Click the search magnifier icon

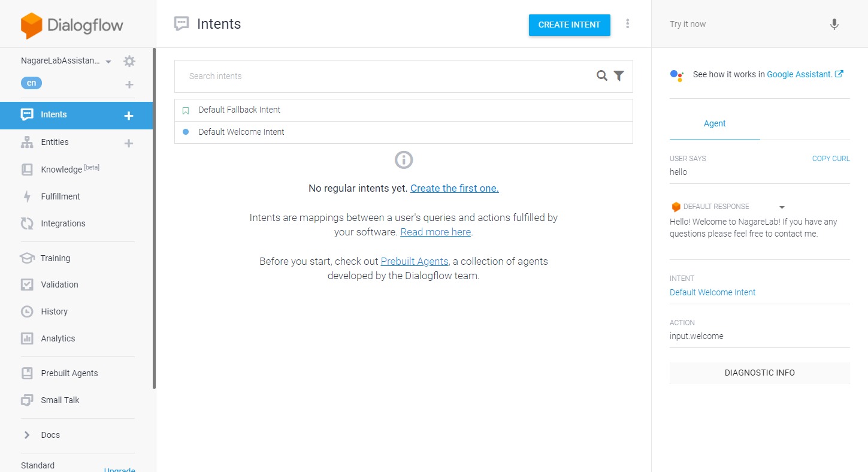coord(602,76)
